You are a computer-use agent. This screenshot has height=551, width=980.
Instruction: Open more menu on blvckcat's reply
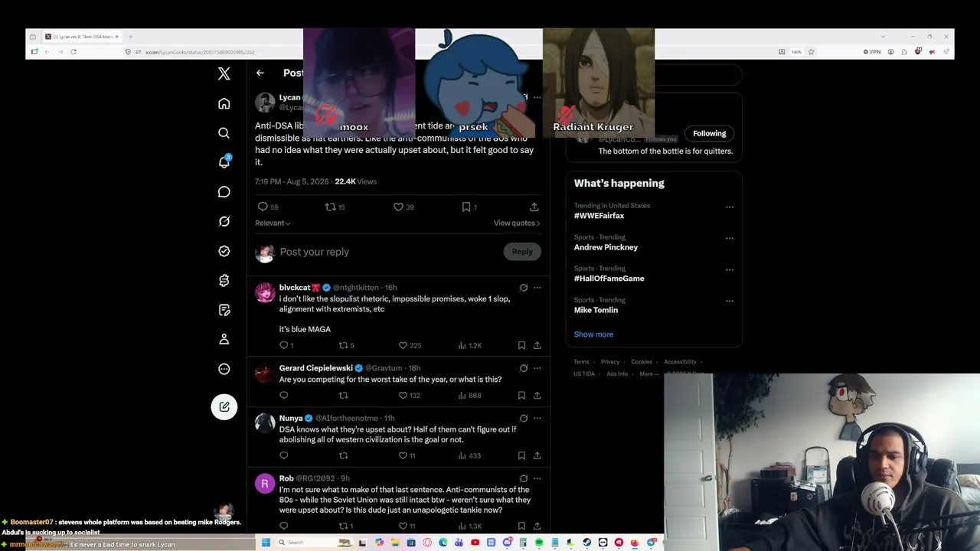tap(537, 288)
